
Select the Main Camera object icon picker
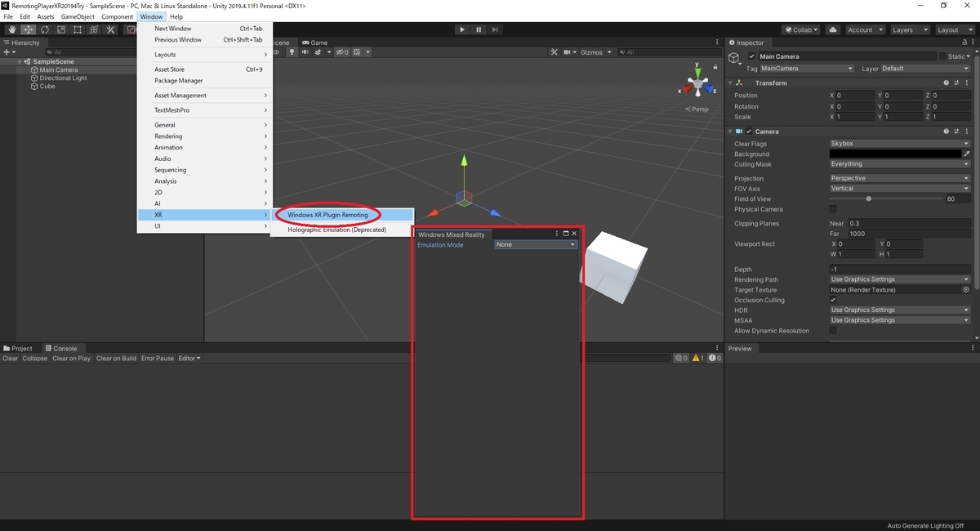734,58
